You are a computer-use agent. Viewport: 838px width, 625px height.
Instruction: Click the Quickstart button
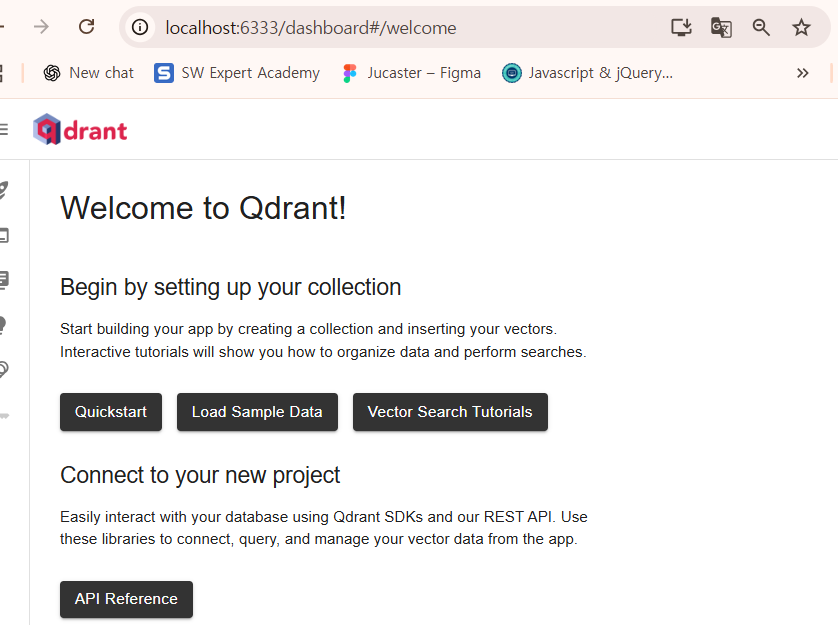(x=111, y=412)
